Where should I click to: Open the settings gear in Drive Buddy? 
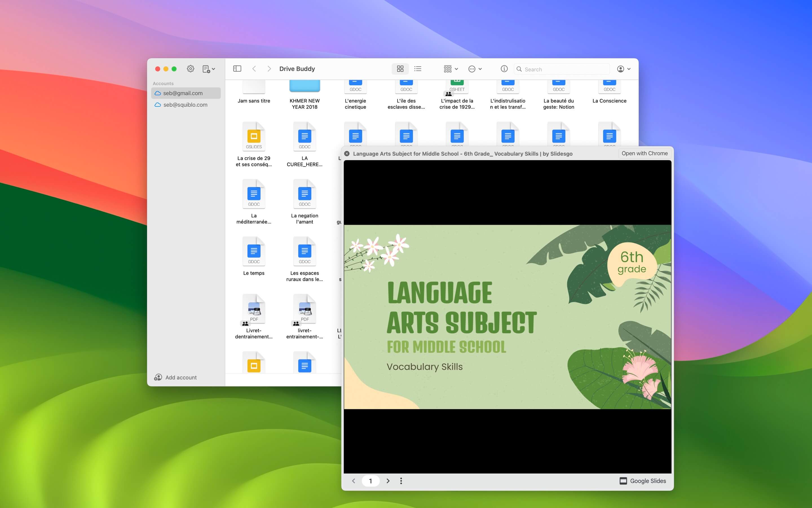point(190,69)
